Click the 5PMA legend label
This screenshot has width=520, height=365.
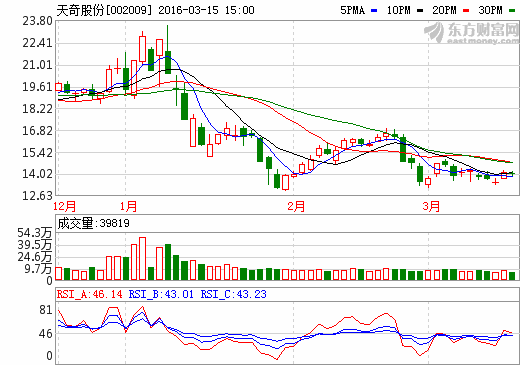pyautogui.click(x=352, y=10)
